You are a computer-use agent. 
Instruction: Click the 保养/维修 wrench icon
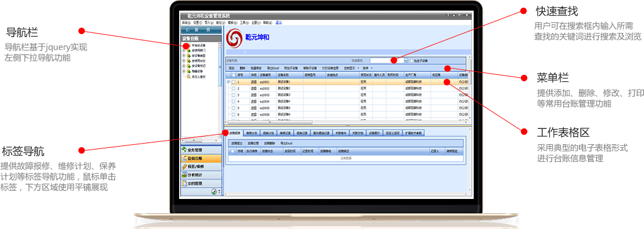[x=184, y=167]
